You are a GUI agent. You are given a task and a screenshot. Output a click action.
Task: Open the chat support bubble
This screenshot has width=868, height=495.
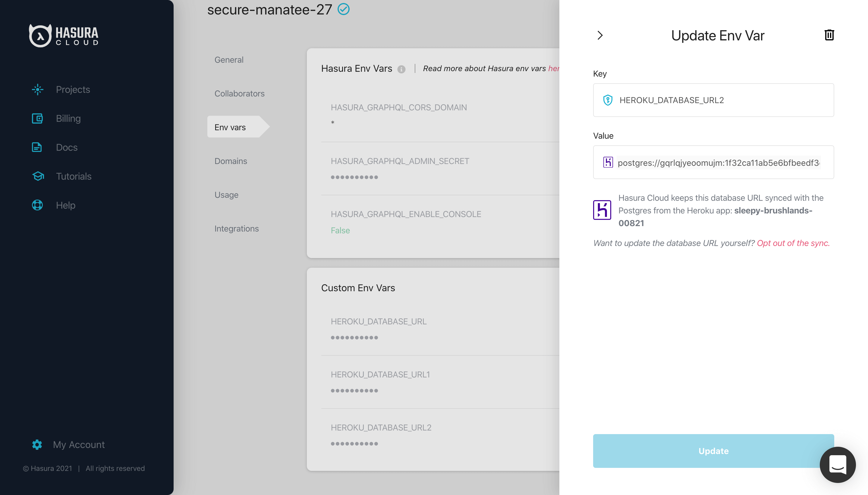838,465
